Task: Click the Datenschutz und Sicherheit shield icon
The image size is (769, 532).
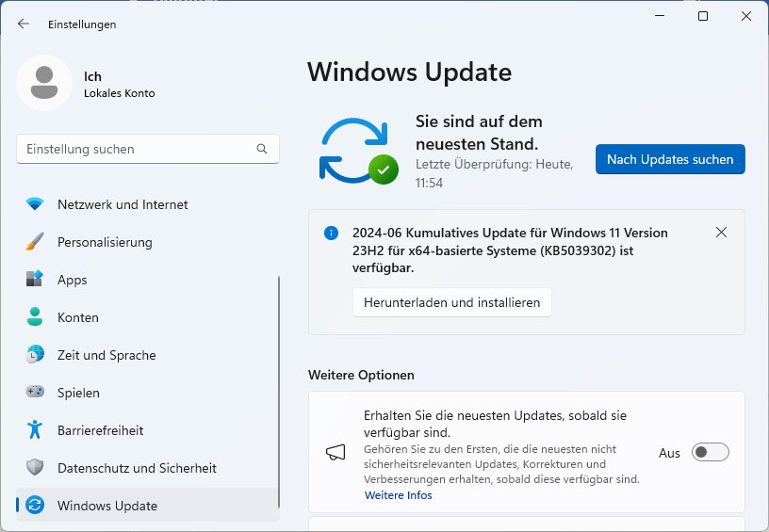Action: 35,467
